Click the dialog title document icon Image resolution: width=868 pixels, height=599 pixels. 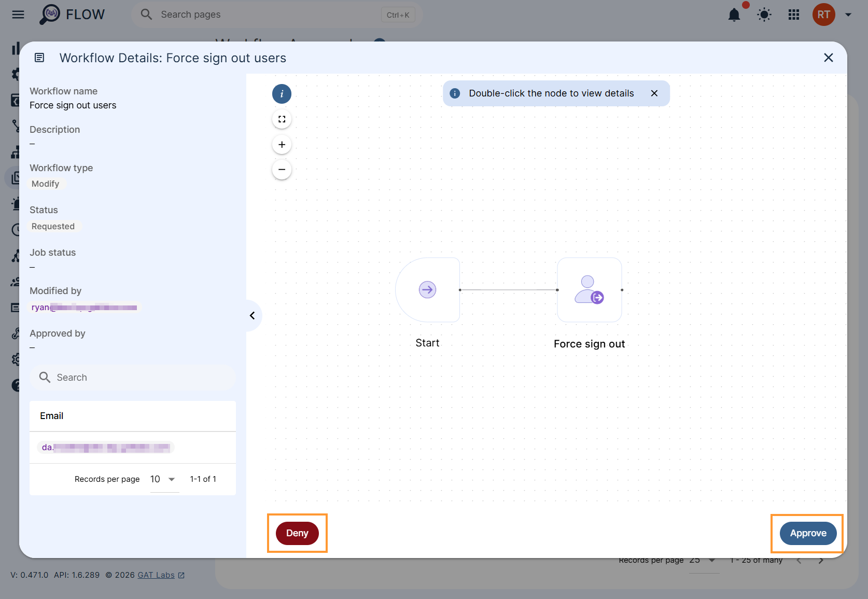coord(39,58)
